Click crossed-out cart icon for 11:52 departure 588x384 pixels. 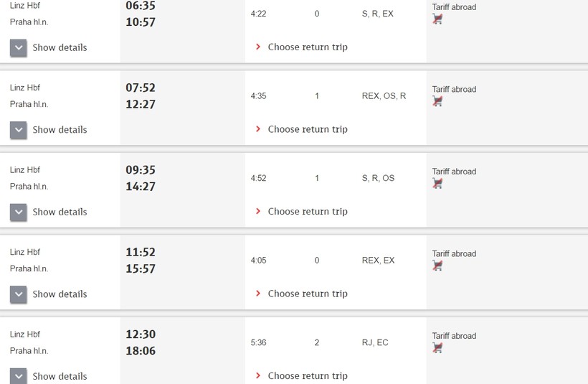[x=437, y=266]
